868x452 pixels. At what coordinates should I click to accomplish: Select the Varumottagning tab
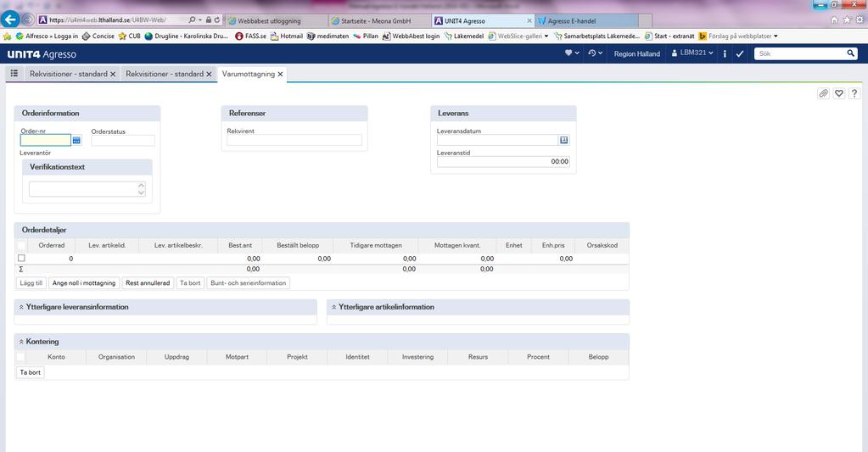[248, 74]
